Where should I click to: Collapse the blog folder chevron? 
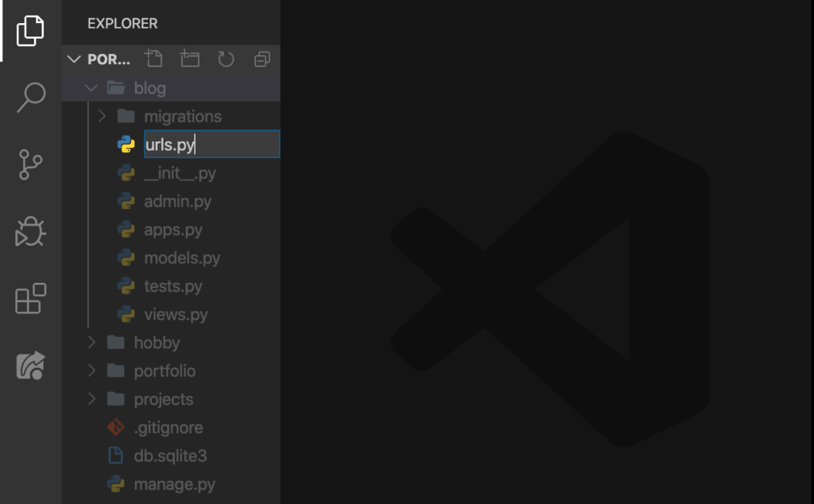[x=91, y=88]
